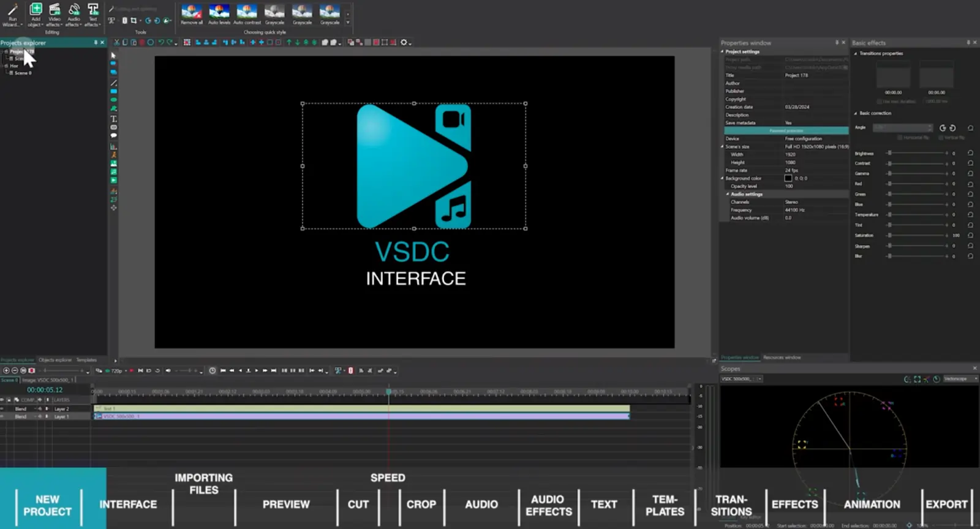Click the clock icon on timeline toolbar
Viewport: 980px width, 529px height.
click(x=213, y=370)
